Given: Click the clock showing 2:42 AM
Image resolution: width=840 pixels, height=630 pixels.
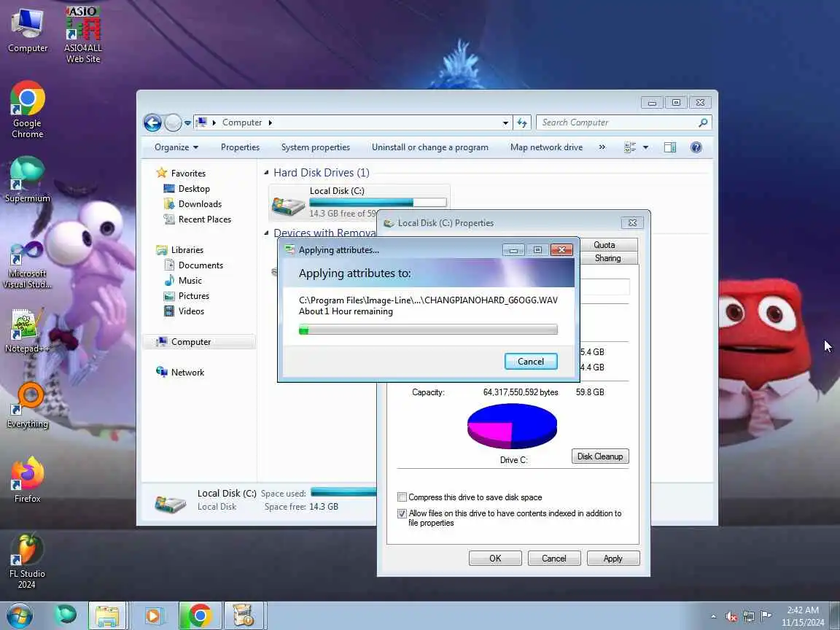Looking at the screenshot, I should coord(803,610).
